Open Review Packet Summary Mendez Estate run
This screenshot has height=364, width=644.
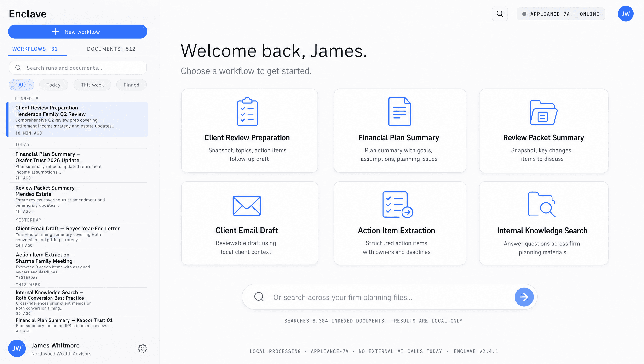(x=78, y=199)
